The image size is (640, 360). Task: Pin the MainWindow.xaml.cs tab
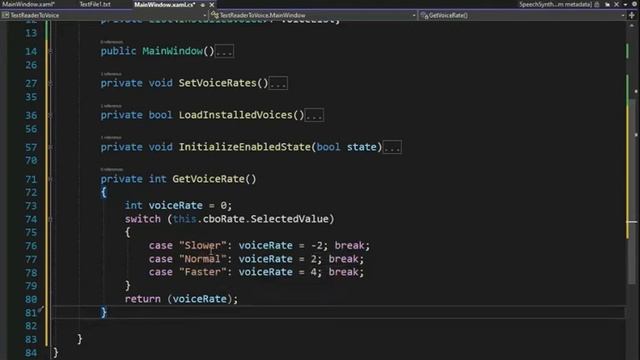click(203, 5)
